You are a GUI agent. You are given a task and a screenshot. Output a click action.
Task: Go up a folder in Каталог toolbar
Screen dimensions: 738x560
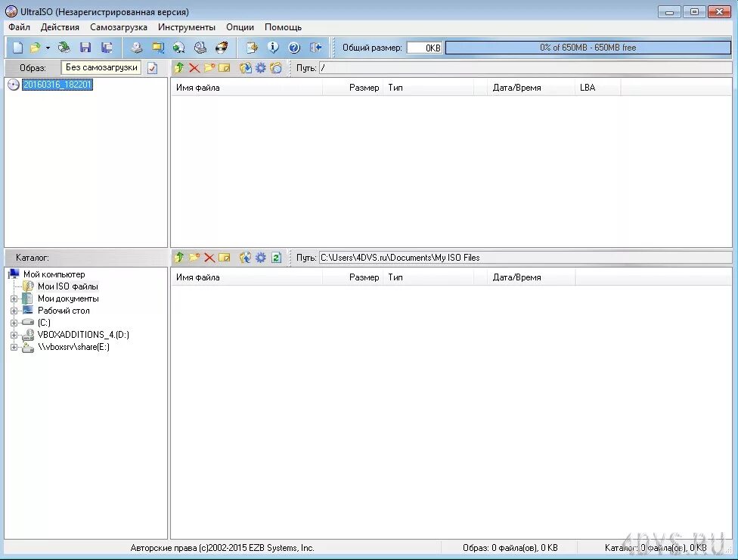pos(179,258)
